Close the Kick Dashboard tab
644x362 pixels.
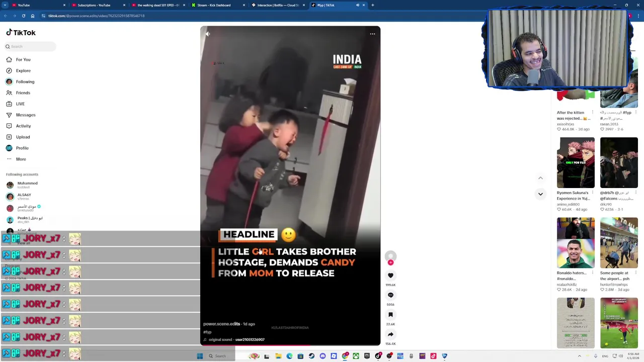click(244, 5)
